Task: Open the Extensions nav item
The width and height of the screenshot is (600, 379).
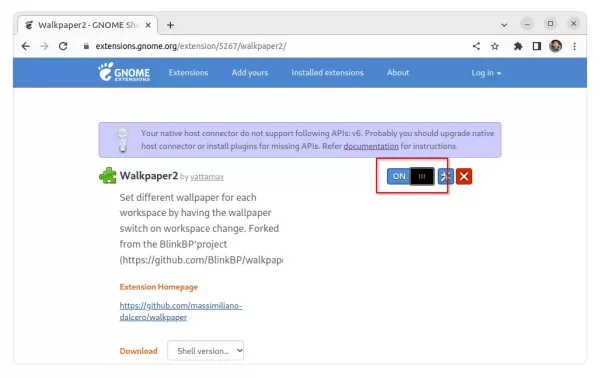Action: coord(188,72)
